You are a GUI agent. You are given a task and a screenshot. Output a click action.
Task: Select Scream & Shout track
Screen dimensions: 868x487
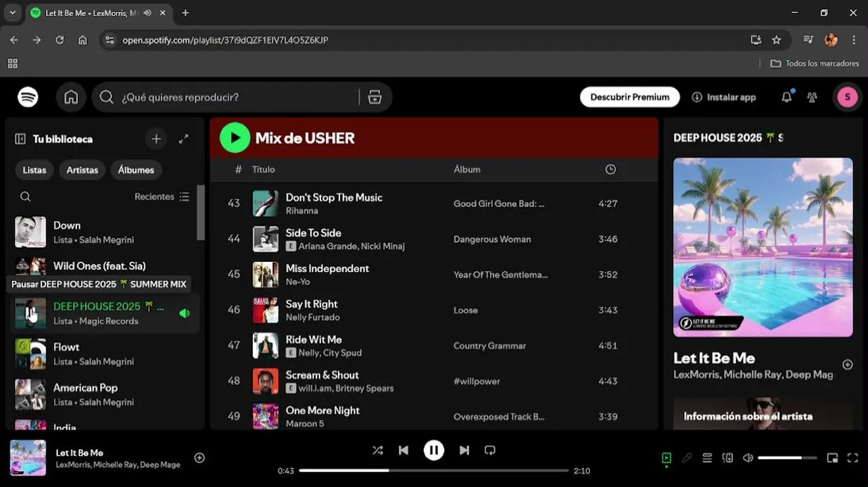(x=433, y=381)
